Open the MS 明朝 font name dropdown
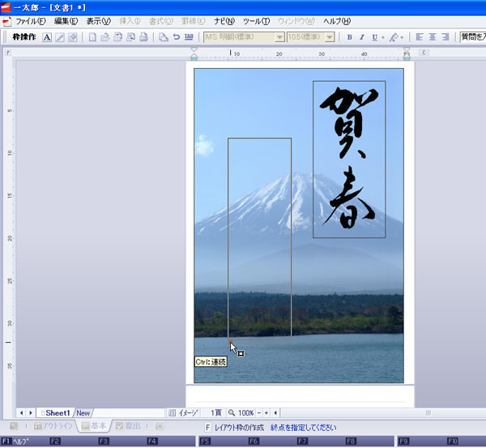486x448 pixels. [279, 37]
